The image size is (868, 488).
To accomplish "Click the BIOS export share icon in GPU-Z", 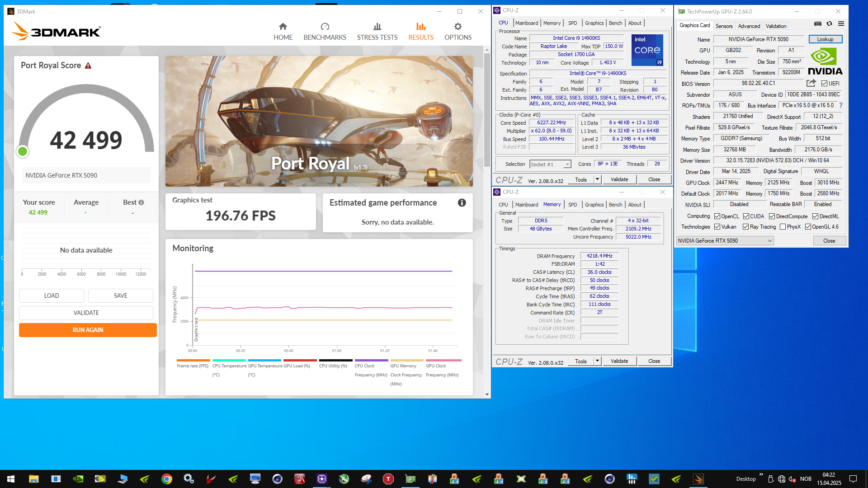I will [811, 83].
